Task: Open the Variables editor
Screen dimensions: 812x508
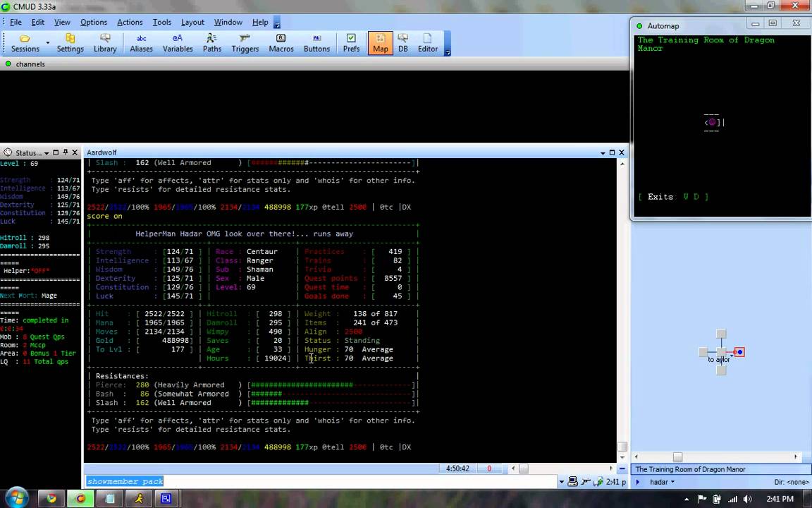Action: (178, 43)
